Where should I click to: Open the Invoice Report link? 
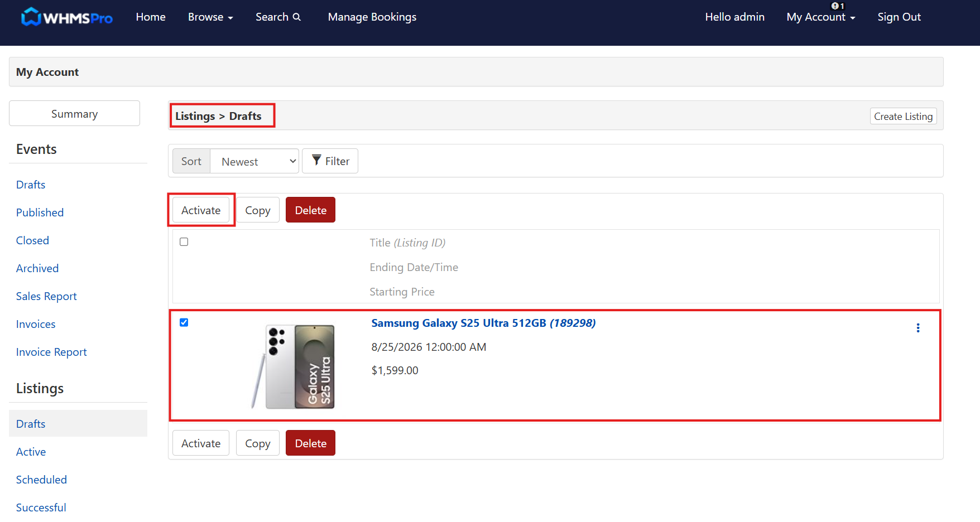click(51, 352)
